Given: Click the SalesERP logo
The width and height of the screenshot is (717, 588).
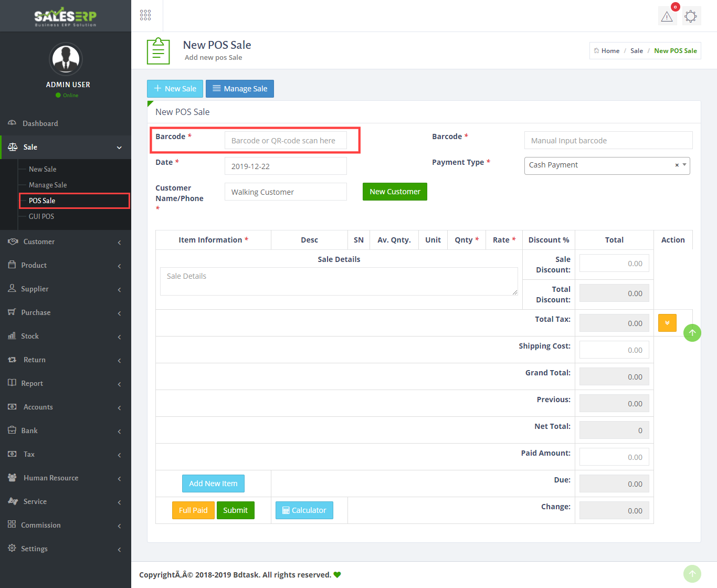Looking at the screenshot, I should 66,16.
